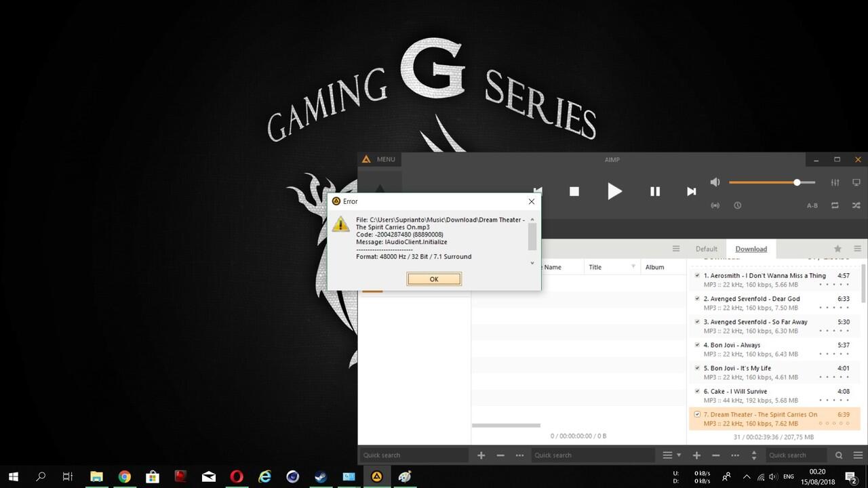Viewport: 868px width, 488px height.
Task: Add files to playlist with plus icon
Action: (x=696, y=455)
